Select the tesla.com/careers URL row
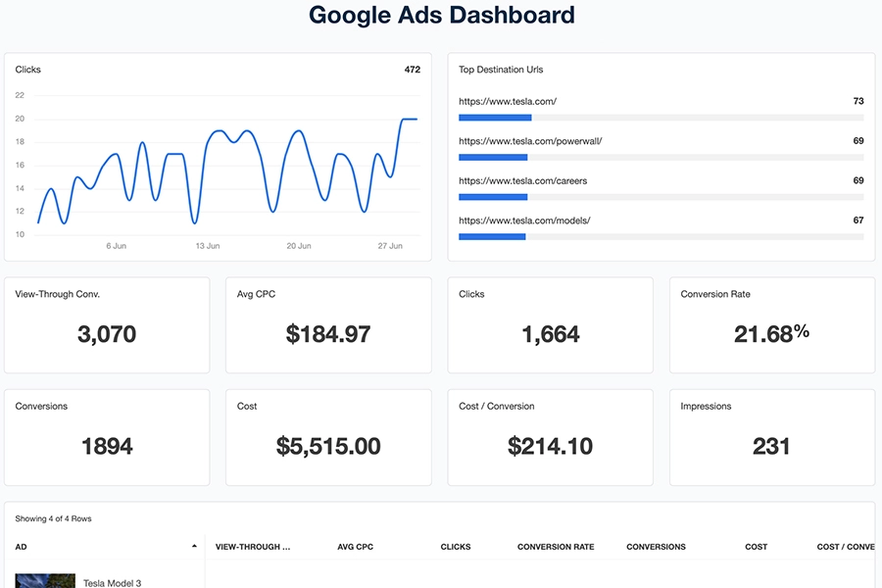The width and height of the screenshot is (882, 588). click(x=523, y=181)
